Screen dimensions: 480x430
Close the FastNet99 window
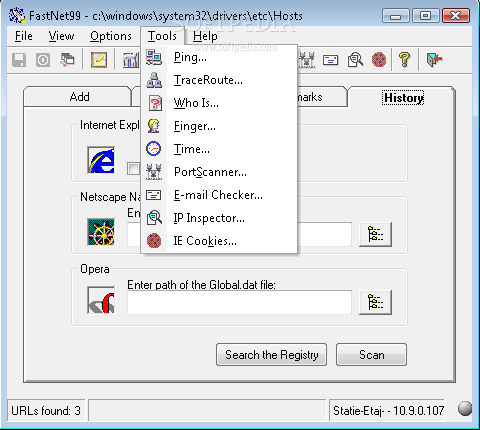pos(456,16)
